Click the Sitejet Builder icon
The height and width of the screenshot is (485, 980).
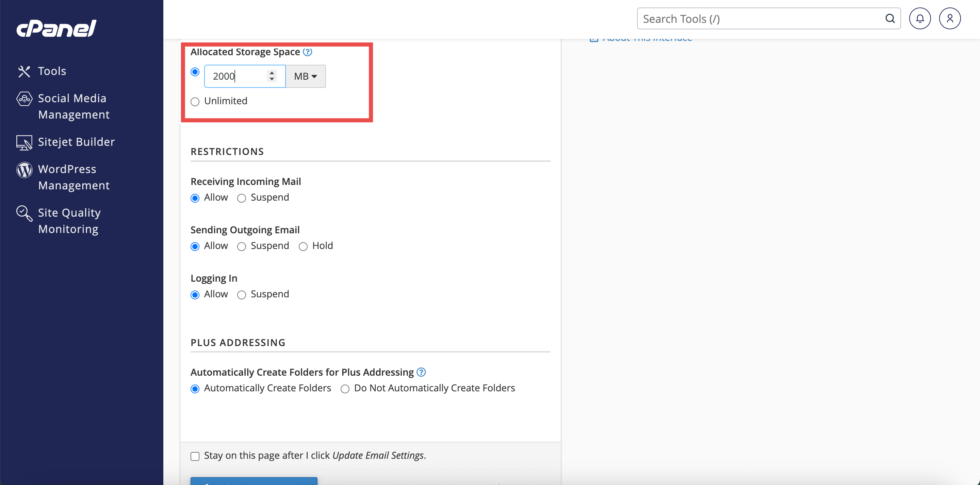click(x=24, y=142)
